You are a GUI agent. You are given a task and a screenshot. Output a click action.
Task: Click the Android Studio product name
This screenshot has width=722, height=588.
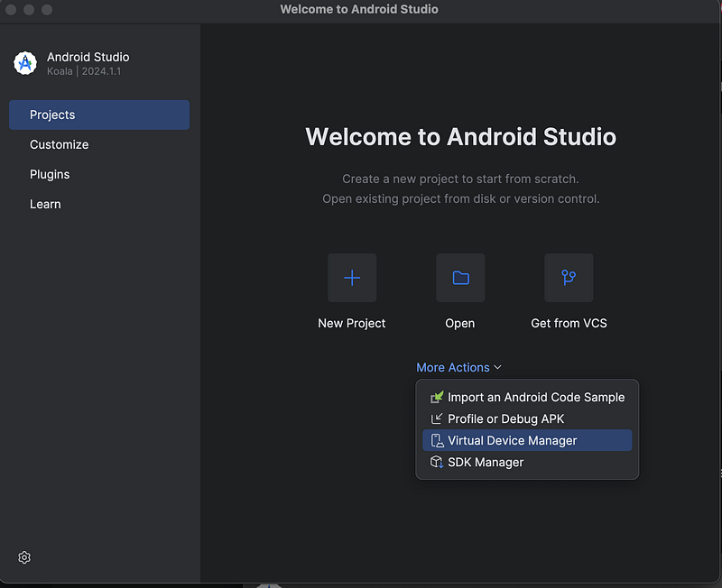88,57
